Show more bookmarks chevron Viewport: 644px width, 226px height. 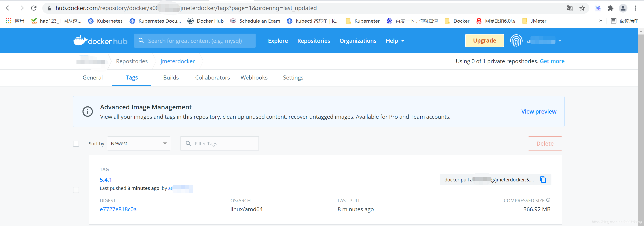coord(600,21)
